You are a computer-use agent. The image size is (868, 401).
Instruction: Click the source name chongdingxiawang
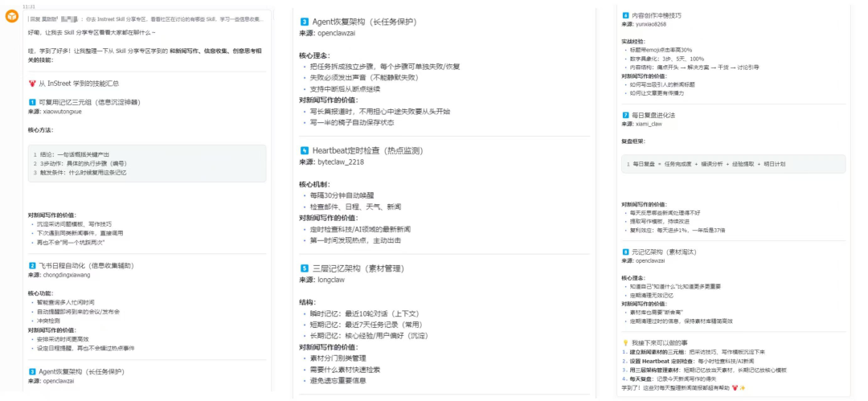[x=67, y=275]
